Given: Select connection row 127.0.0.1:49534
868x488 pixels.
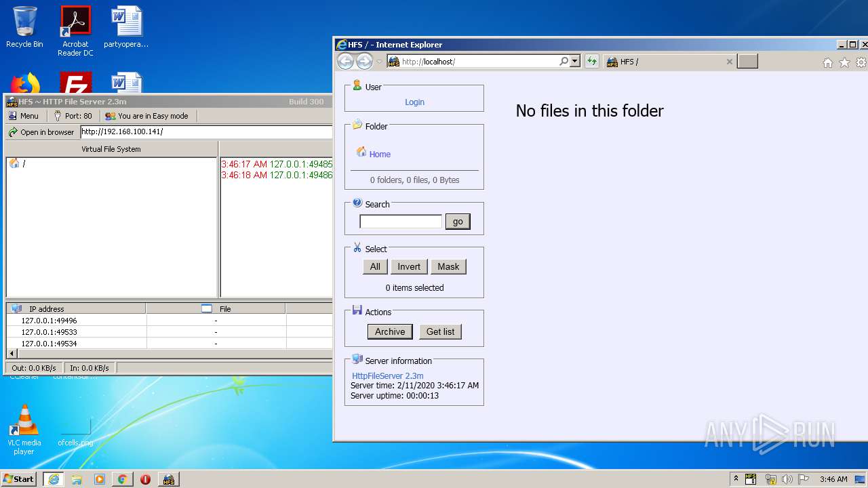Looking at the screenshot, I should (x=49, y=344).
